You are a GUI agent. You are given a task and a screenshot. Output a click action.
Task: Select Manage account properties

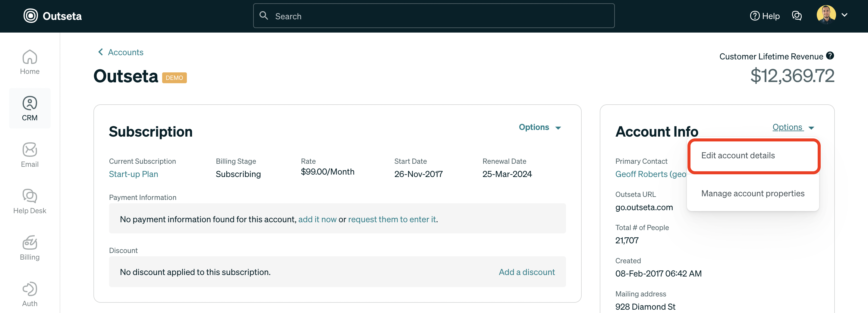[753, 193]
